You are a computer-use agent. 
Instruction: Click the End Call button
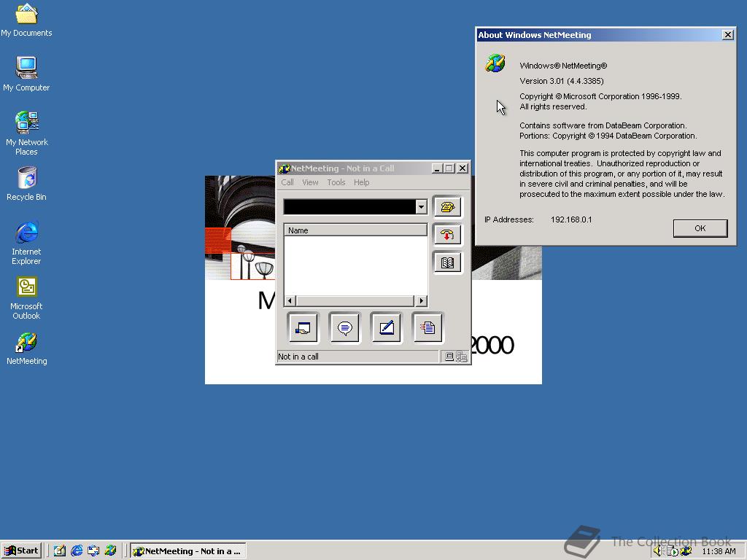click(x=447, y=235)
